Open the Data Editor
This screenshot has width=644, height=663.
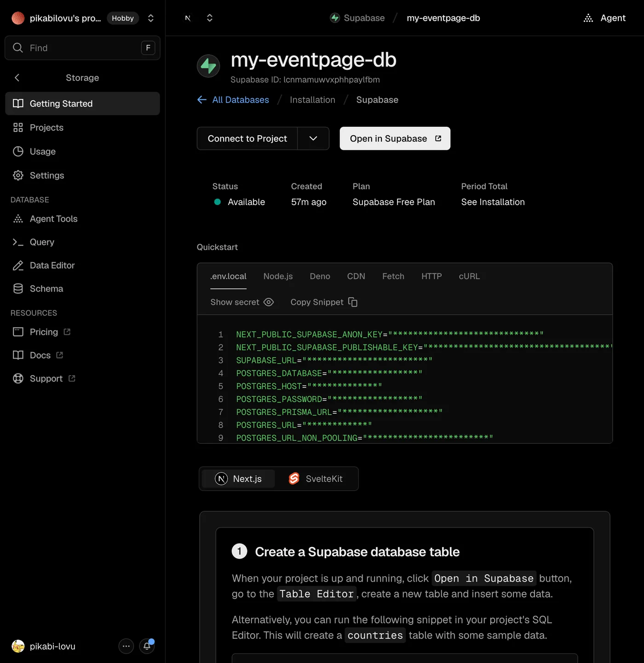(x=82, y=265)
